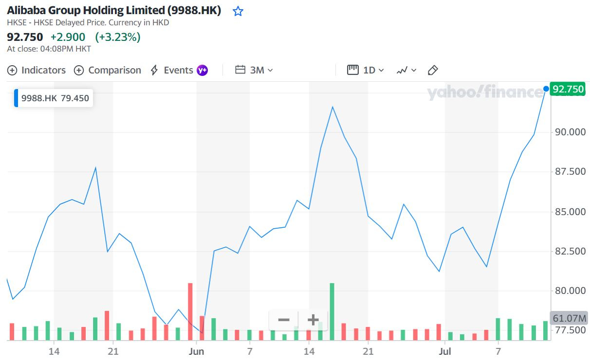Click the 77.500 price axis label

pyautogui.click(x=571, y=330)
